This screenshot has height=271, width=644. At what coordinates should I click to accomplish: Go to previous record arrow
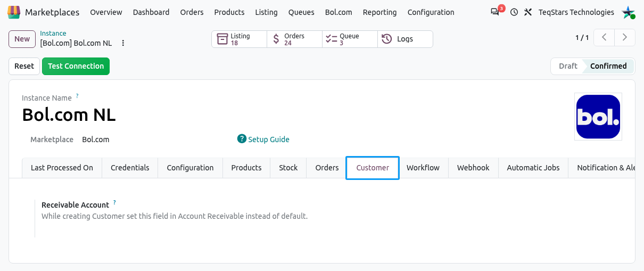(604, 37)
